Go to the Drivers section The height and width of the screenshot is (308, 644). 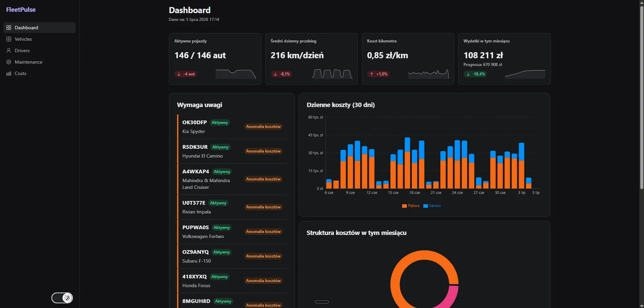coord(39,50)
